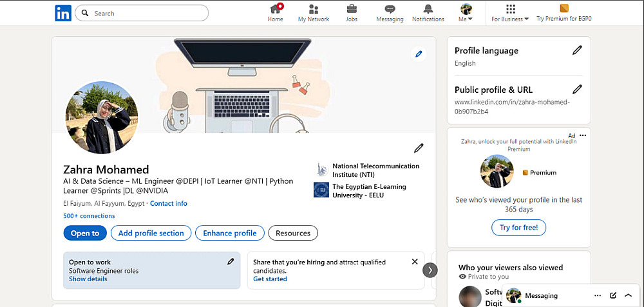This screenshot has height=307, width=644.
Task: Open the Messaging nav icon
Action: [390, 9]
